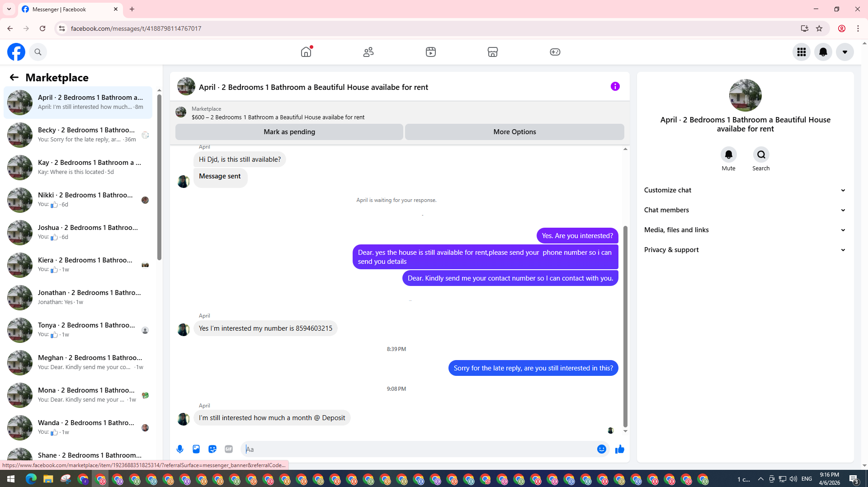Expand Privacy & support section
The width and height of the screenshot is (868, 487).
(745, 250)
